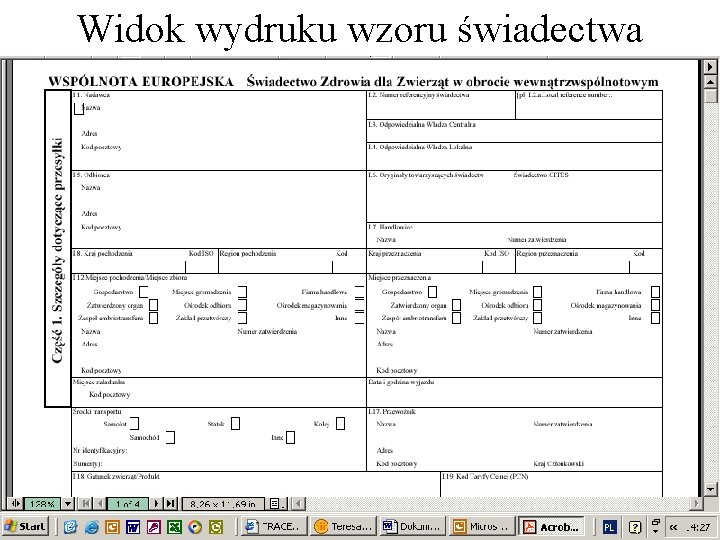The image size is (720, 540).
Task: Jump to the last page
Action: pyautogui.click(x=170, y=504)
